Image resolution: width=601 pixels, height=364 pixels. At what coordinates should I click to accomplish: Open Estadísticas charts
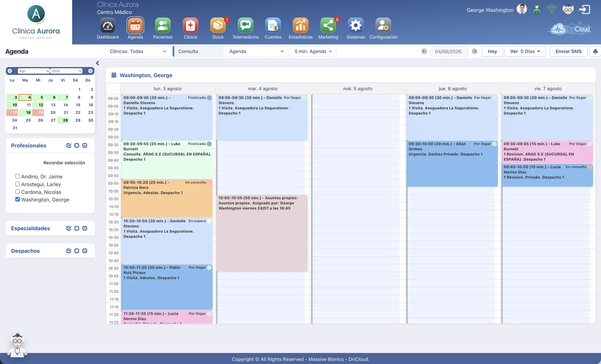tap(300, 29)
